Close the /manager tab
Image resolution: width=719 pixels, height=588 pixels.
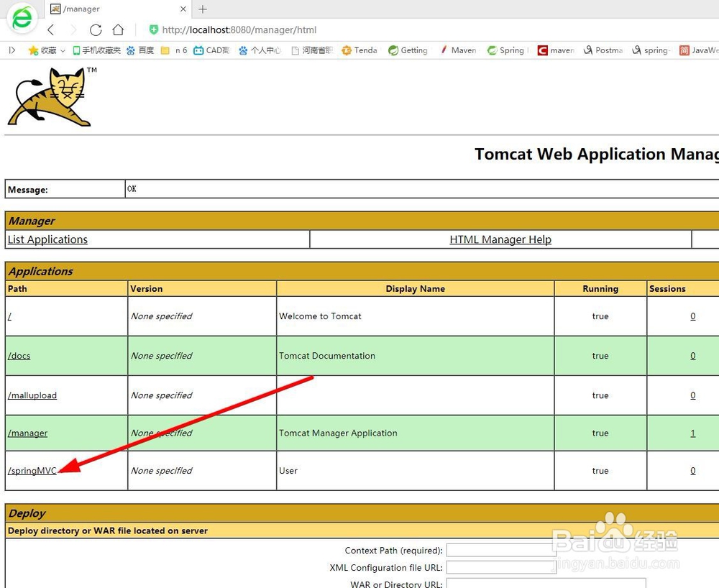coord(183,9)
